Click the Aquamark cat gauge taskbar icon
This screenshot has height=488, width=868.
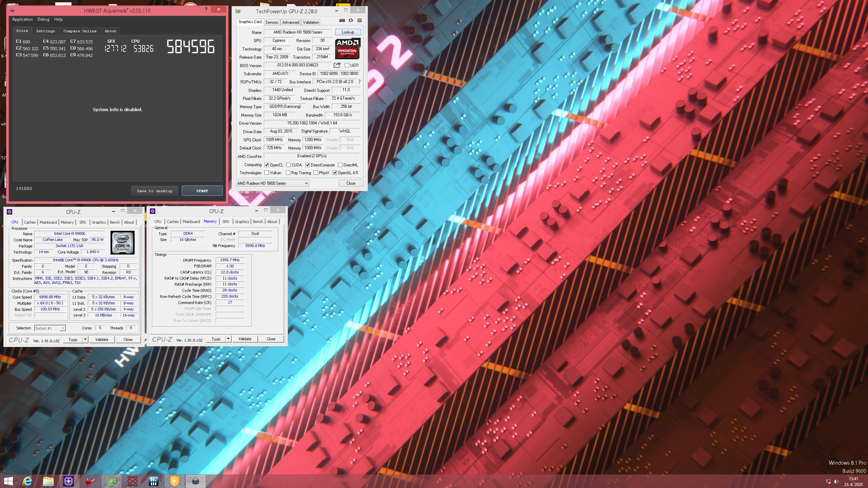(196, 481)
